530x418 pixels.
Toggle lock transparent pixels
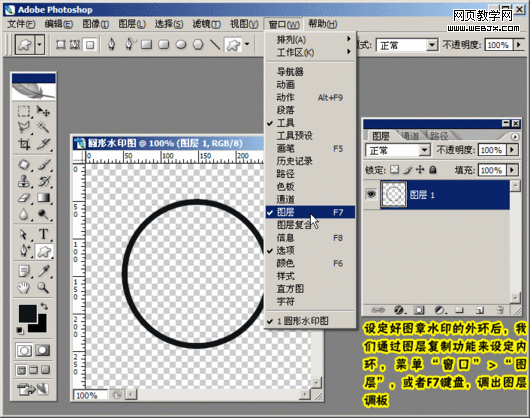click(394, 169)
